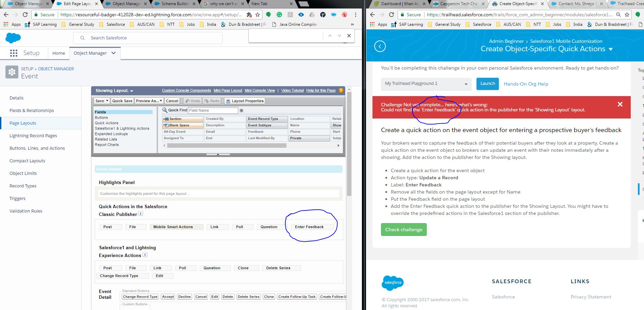
Task: Open the Hands-On Org Help link
Action: coord(526,84)
